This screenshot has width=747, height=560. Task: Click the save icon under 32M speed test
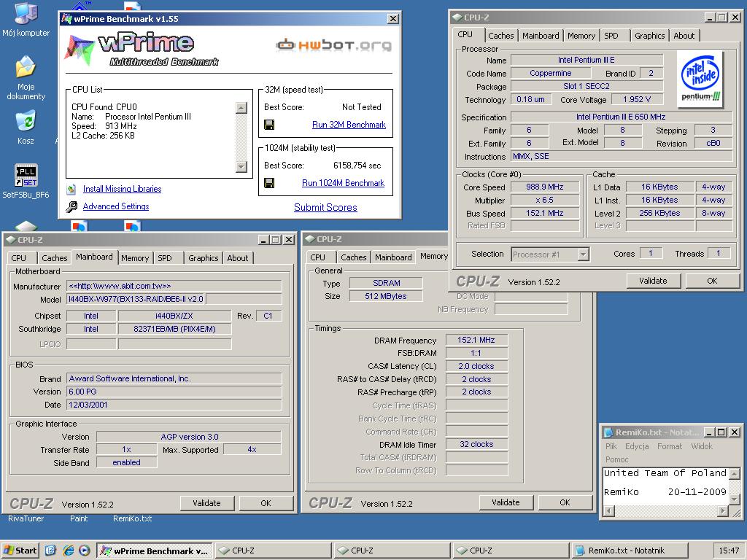pos(269,125)
